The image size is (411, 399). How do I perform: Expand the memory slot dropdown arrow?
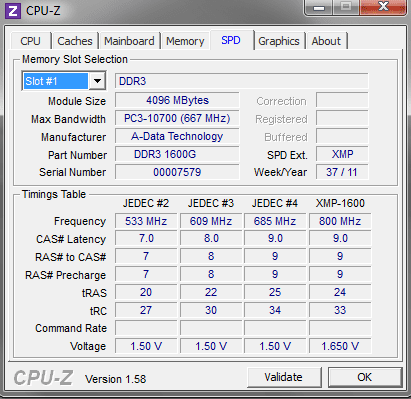97,81
